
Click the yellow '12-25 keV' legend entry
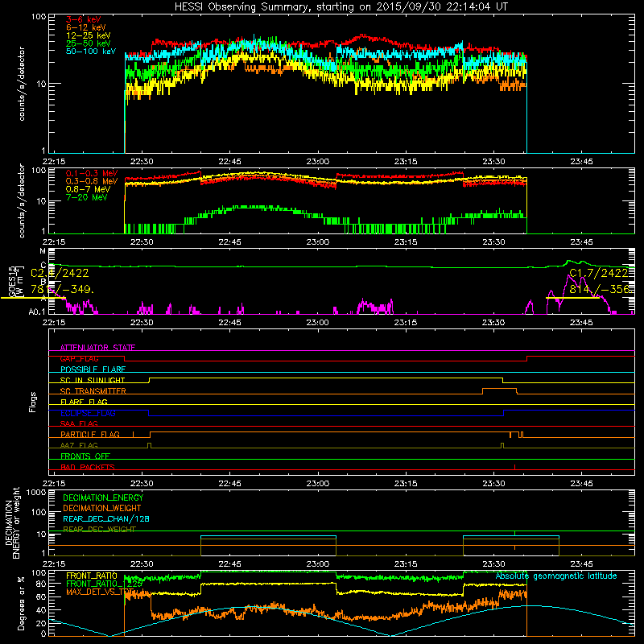(89, 35)
